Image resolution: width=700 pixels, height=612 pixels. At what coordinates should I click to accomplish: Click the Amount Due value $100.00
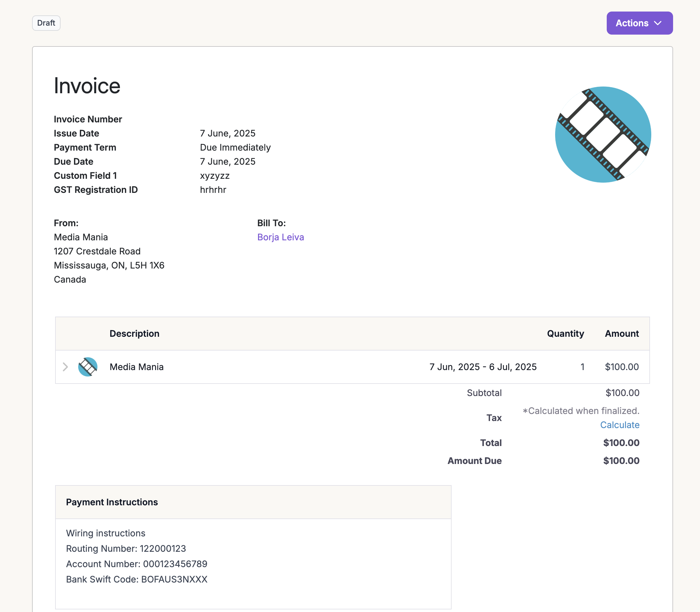621,461
